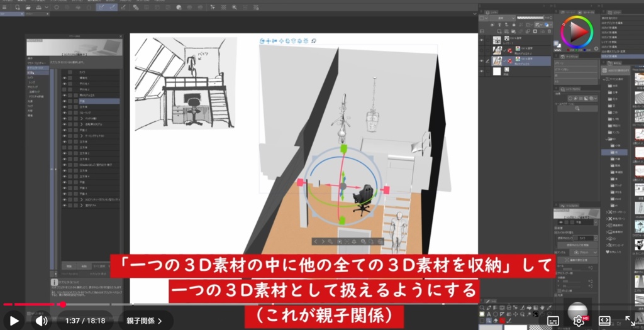Select the Text (A) tool in the tool palette

(488, 314)
